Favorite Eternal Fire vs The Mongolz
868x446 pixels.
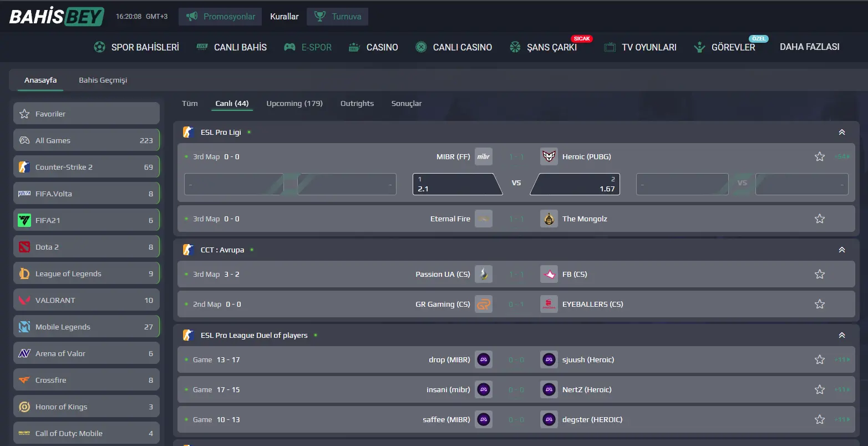click(x=820, y=219)
